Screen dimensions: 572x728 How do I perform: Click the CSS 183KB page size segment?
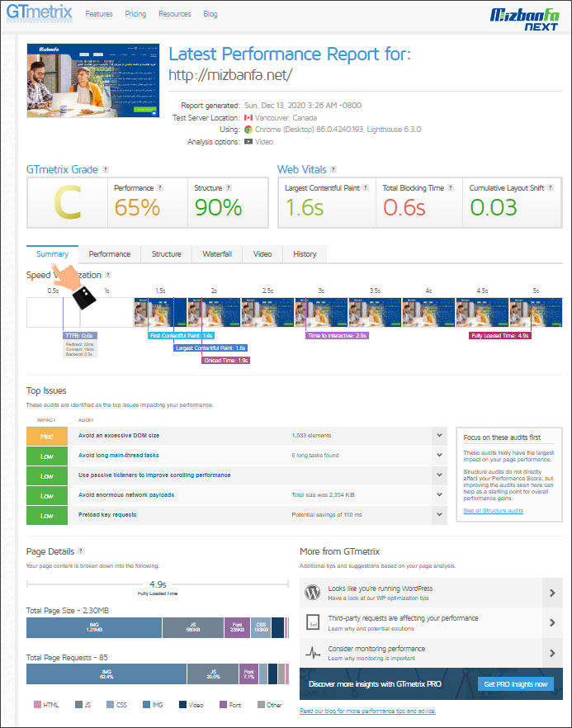[261, 627]
